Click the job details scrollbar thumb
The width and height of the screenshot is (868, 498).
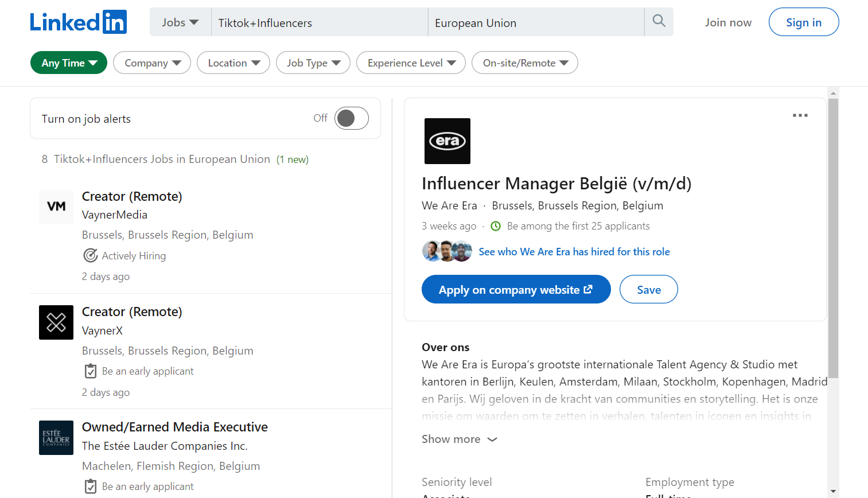834,238
